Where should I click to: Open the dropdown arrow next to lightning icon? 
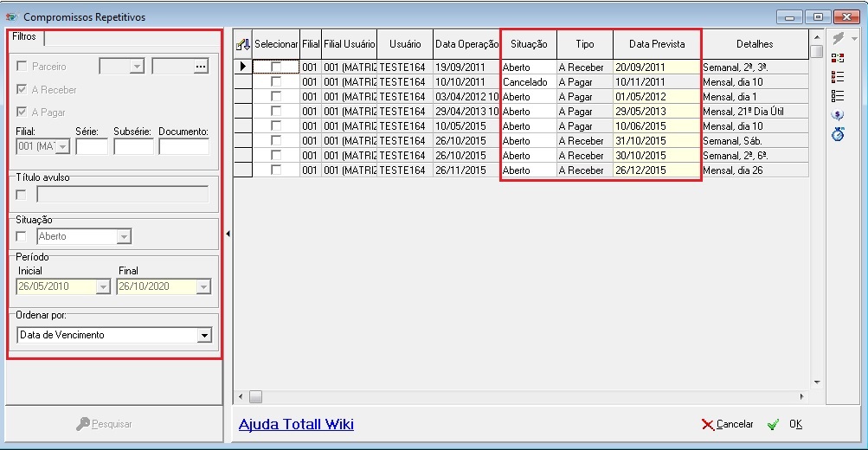point(854,39)
